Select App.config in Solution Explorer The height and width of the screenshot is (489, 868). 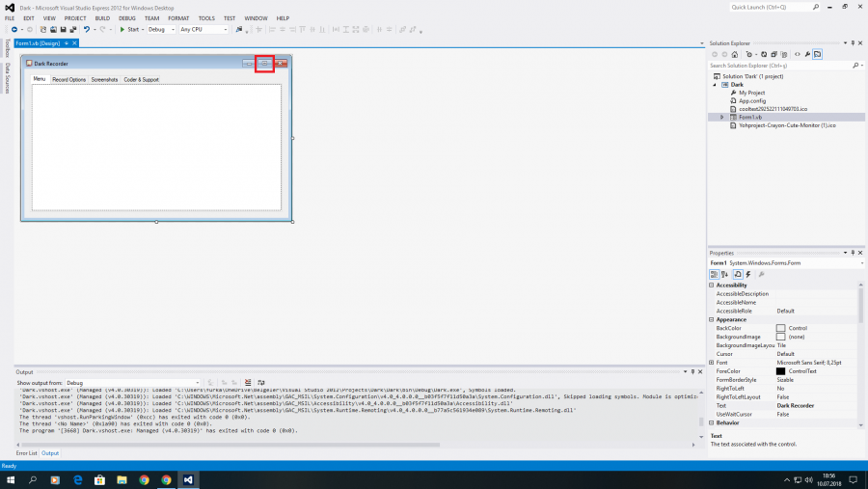click(x=752, y=101)
